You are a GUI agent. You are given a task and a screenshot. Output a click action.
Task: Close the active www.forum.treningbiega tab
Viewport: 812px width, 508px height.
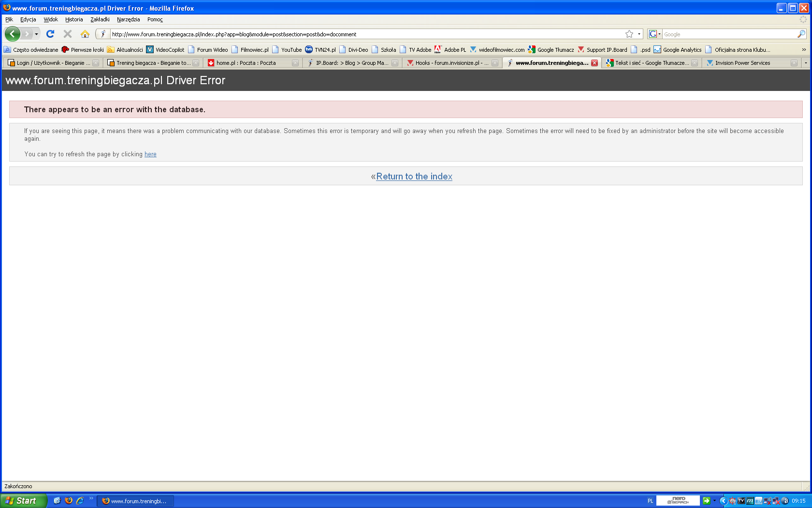click(x=594, y=63)
